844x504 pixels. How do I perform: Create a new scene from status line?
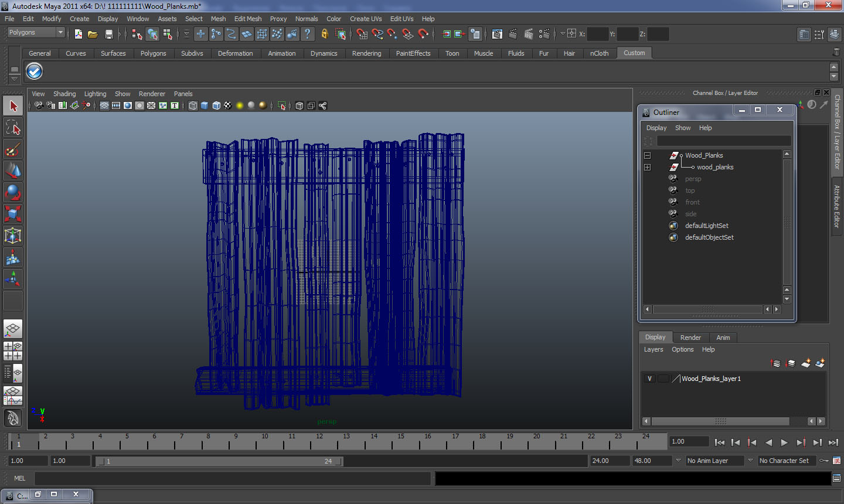79,34
